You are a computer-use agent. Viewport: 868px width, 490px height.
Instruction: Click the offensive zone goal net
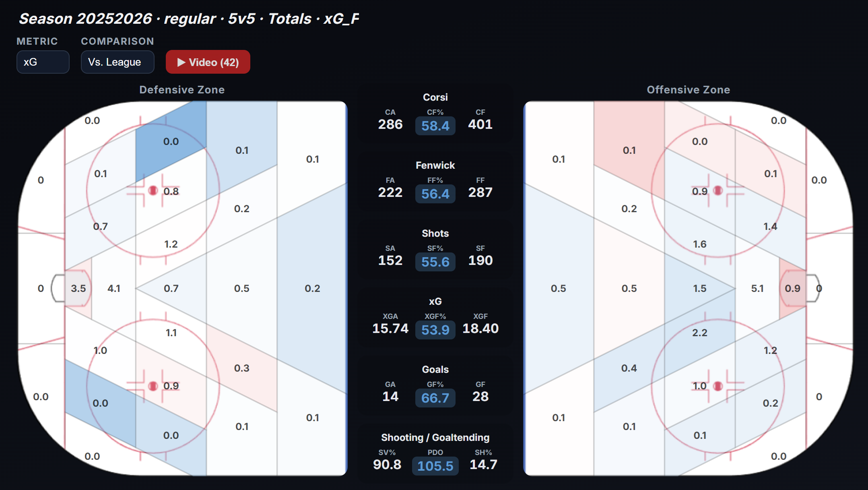tap(813, 288)
